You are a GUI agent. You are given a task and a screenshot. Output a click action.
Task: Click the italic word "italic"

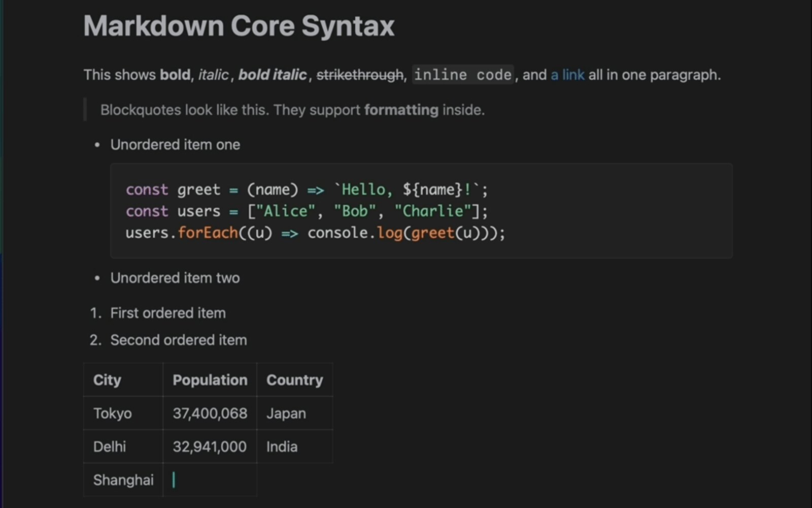[213, 75]
